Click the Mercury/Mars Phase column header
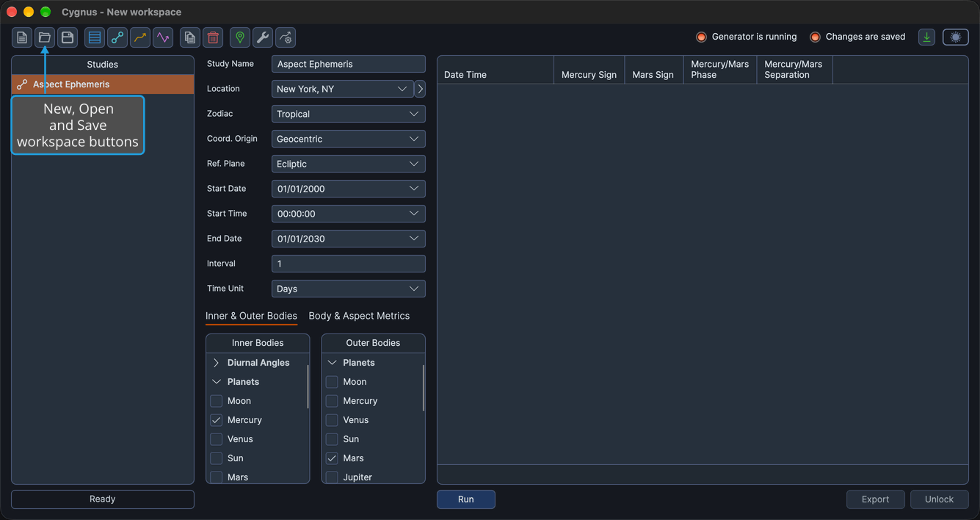Image resolution: width=980 pixels, height=520 pixels. [x=720, y=70]
